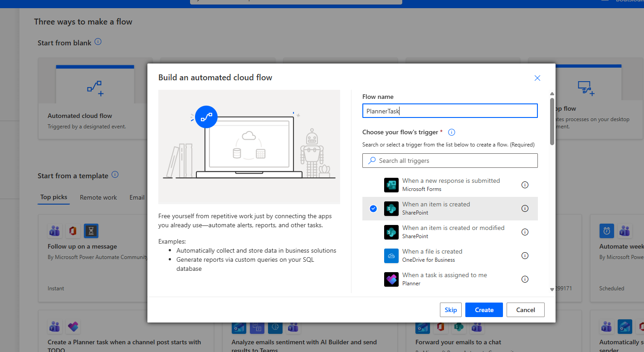Screen dimensions: 644x352
Task: Show info for 'When a task is assigned to me'
Action: [x=525, y=279]
